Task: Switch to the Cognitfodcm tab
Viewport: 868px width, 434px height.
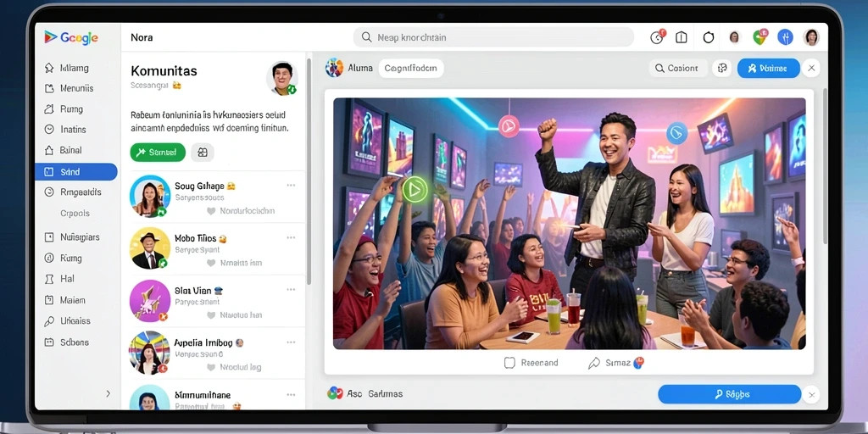Action: (x=411, y=68)
